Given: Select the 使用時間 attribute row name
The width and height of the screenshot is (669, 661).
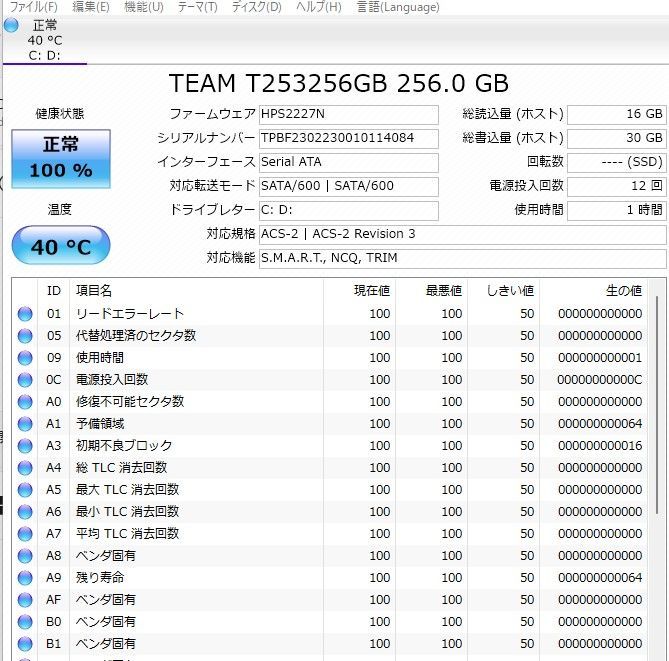Looking at the screenshot, I should pyautogui.click(x=100, y=358).
